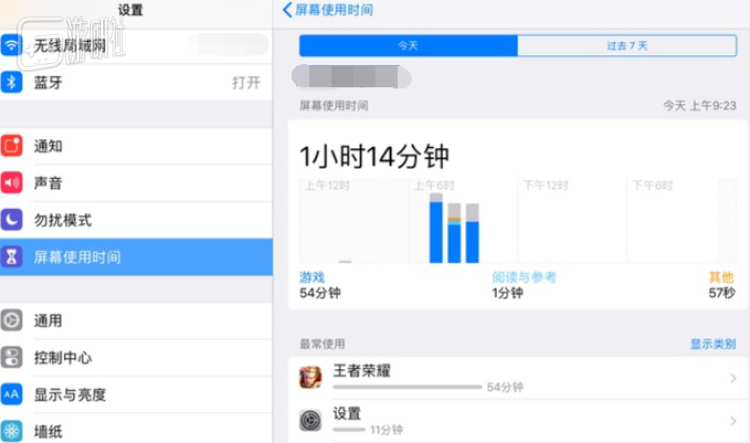
Task: Tap the red Notifications icon
Action: tap(11, 146)
